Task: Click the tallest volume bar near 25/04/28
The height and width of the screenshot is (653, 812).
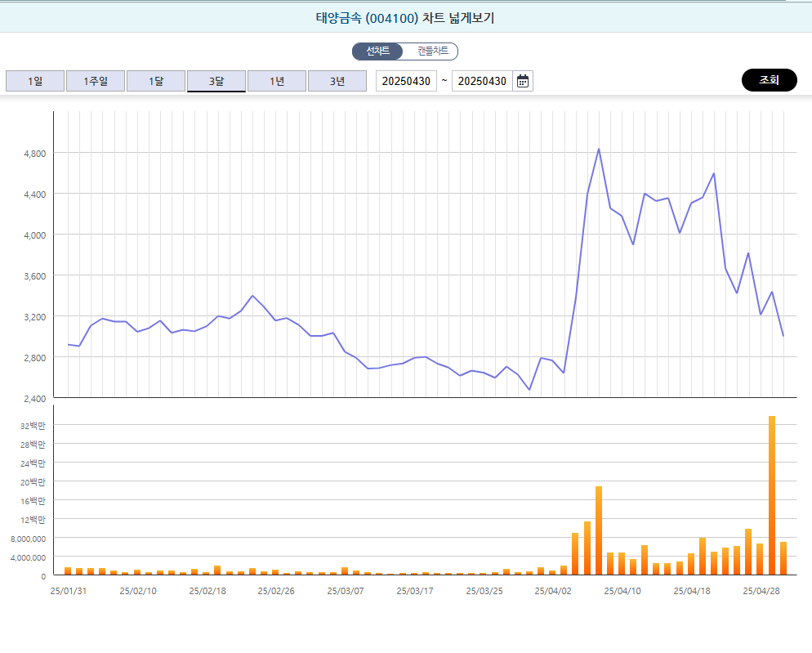Action: coord(772,495)
